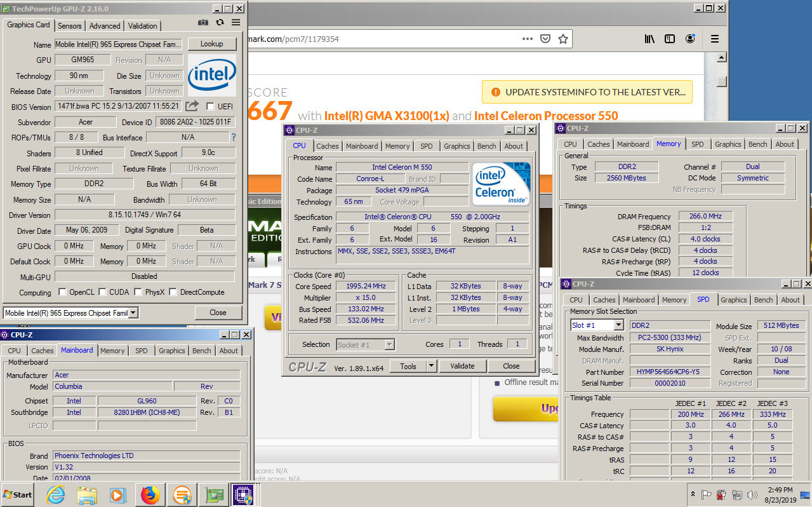Open Slot #1 memory slot dropdown
Viewport: 812px width, 507px height.
tap(618, 325)
